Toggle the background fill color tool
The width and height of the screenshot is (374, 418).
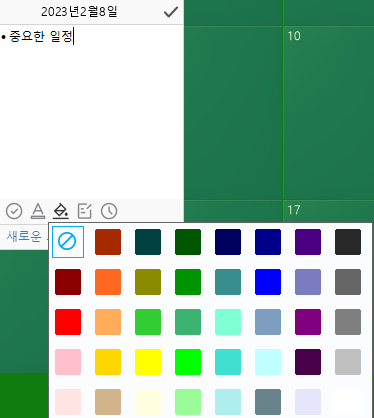pyautogui.click(x=61, y=211)
